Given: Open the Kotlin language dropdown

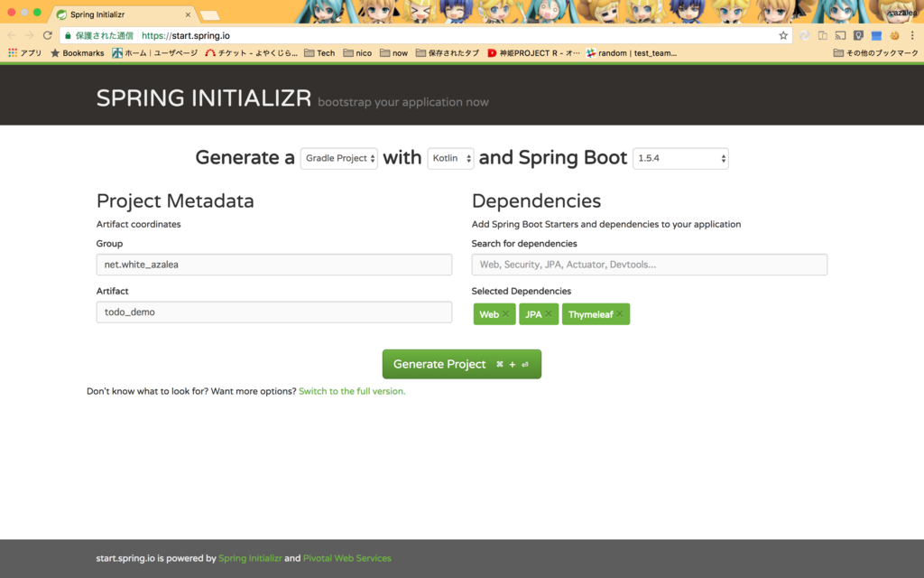Looking at the screenshot, I should point(450,158).
